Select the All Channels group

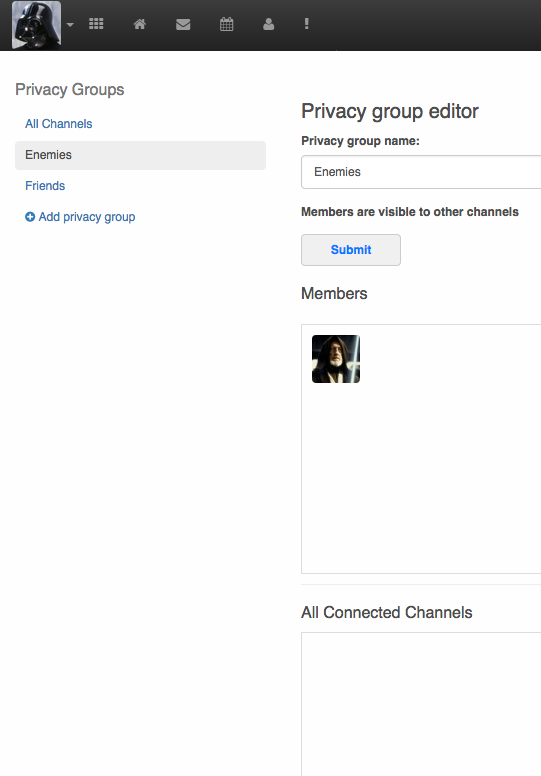(x=58, y=124)
